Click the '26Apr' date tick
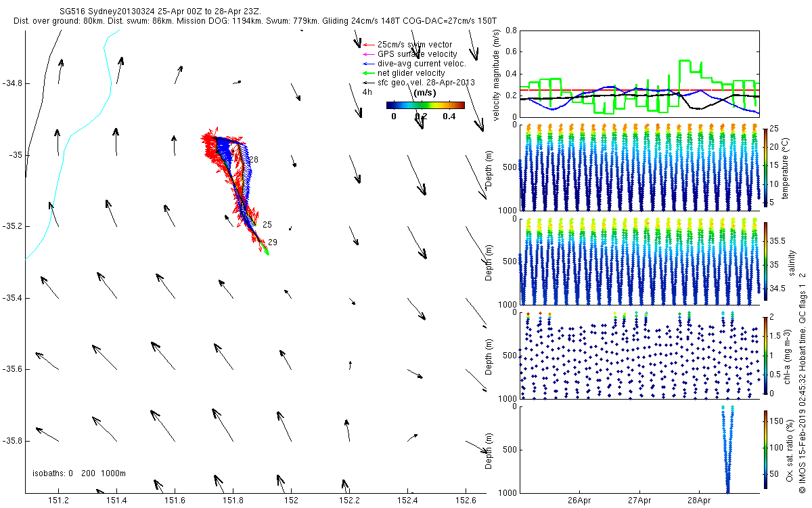 point(580,501)
